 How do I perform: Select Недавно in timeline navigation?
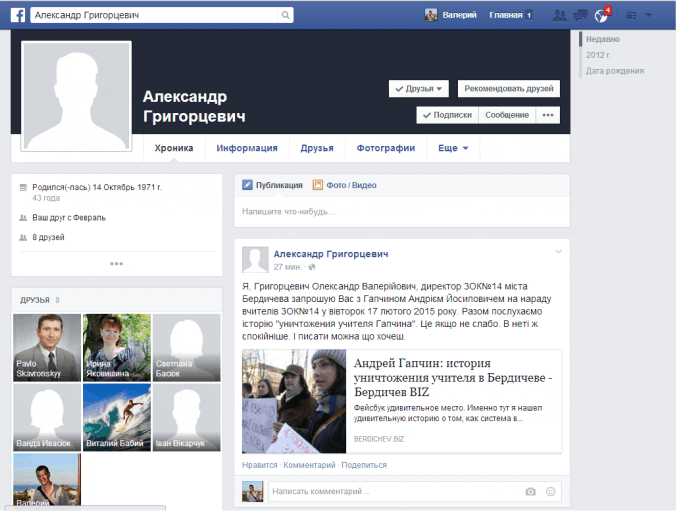(603, 39)
